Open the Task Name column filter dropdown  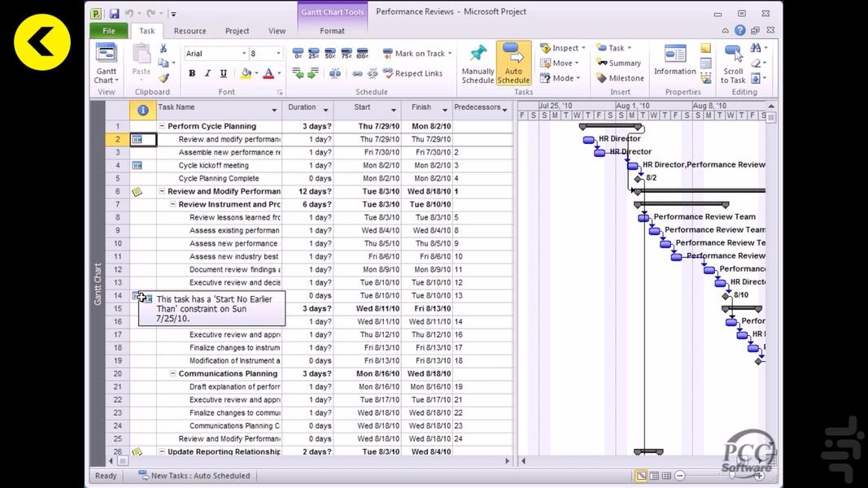tap(274, 110)
